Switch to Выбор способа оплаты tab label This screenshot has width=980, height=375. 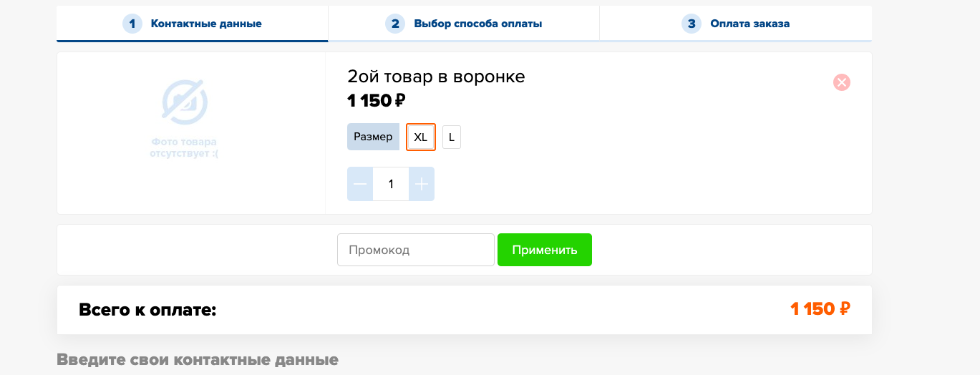477,24
